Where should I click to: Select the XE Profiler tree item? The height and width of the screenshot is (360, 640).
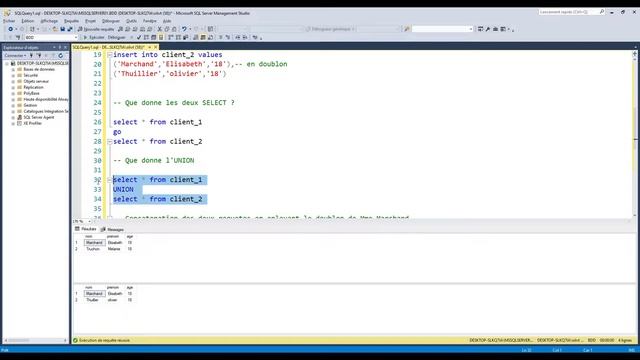coord(32,123)
